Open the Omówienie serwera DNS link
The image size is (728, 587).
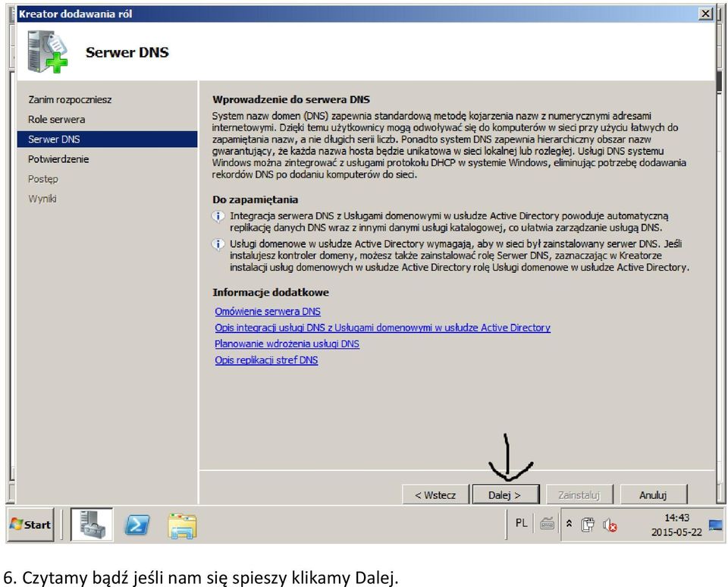(x=268, y=312)
